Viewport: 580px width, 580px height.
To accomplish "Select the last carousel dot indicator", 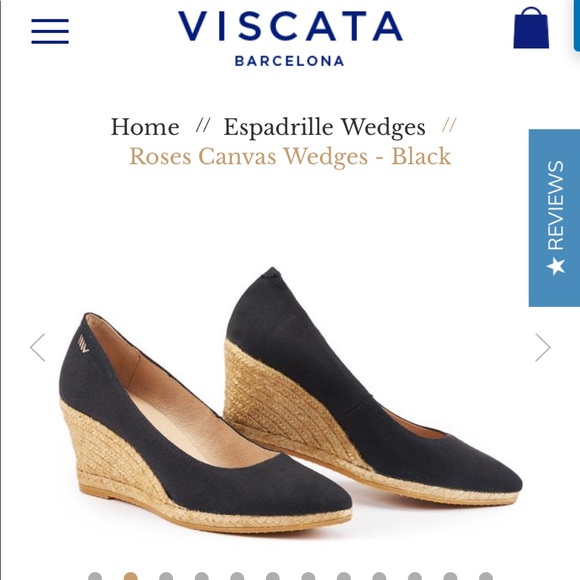I will pos(486,576).
